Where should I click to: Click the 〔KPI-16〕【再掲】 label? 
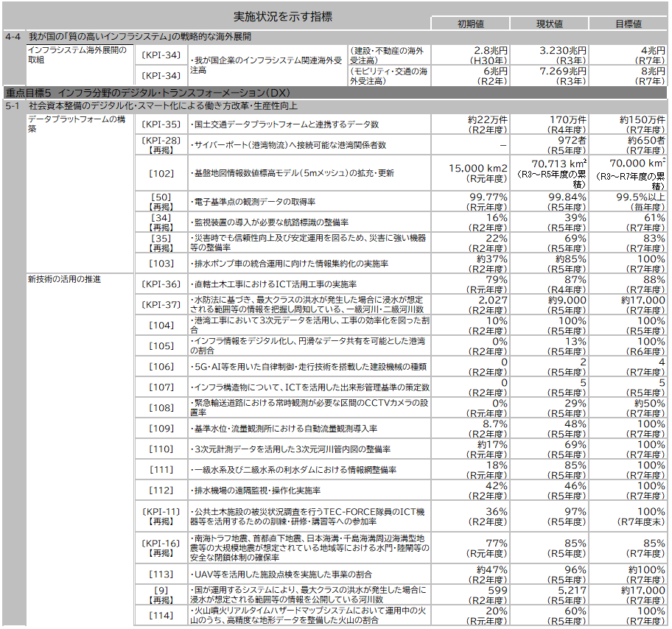pyautogui.click(x=161, y=548)
